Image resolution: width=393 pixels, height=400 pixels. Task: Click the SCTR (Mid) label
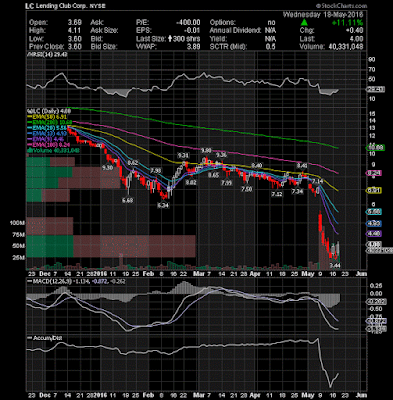click(228, 47)
